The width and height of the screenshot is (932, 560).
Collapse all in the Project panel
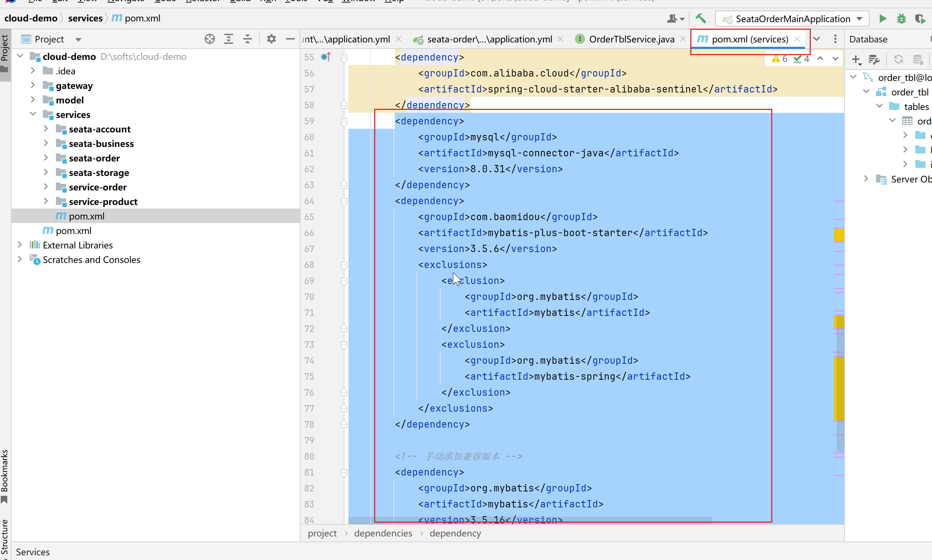coord(247,39)
